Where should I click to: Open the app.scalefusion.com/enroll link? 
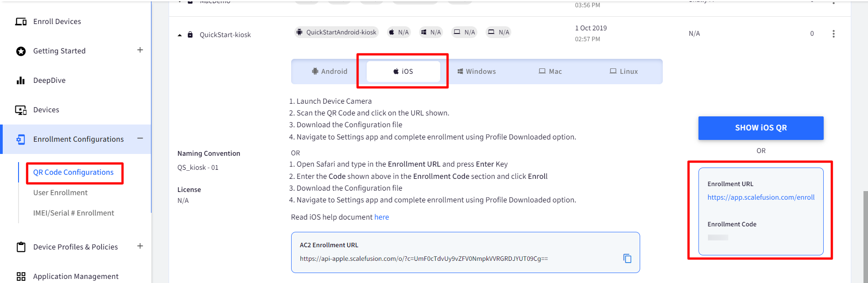[761, 197]
